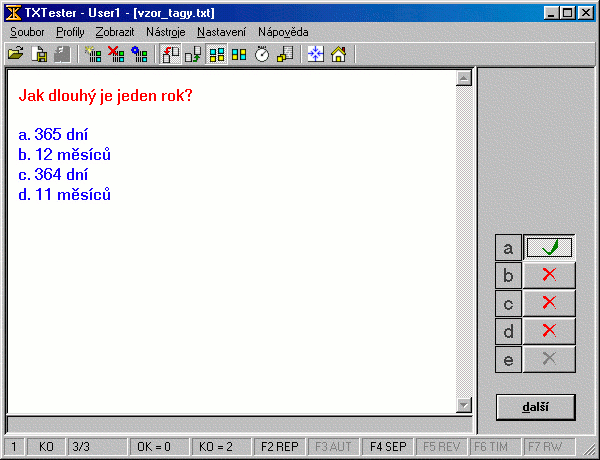This screenshot has height=460, width=600.
Task: Click the letter d answer label button
Action: click(x=508, y=331)
